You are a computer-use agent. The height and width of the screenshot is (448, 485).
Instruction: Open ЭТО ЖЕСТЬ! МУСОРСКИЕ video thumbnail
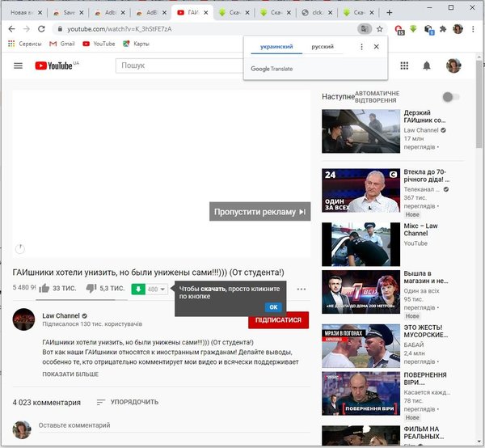click(361, 346)
